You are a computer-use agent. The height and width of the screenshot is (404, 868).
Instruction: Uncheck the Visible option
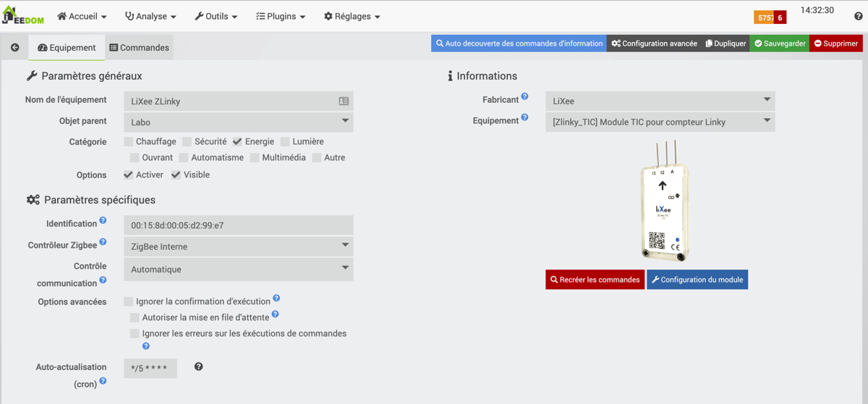176,175
